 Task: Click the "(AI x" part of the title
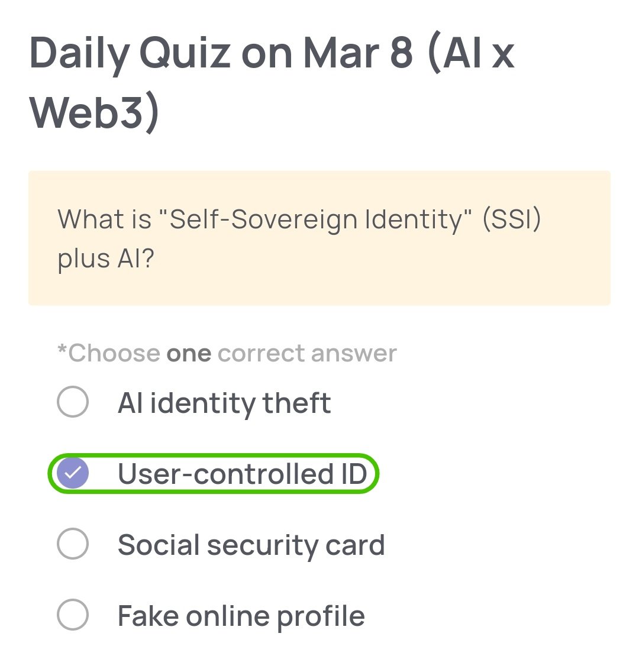point(471,53)
